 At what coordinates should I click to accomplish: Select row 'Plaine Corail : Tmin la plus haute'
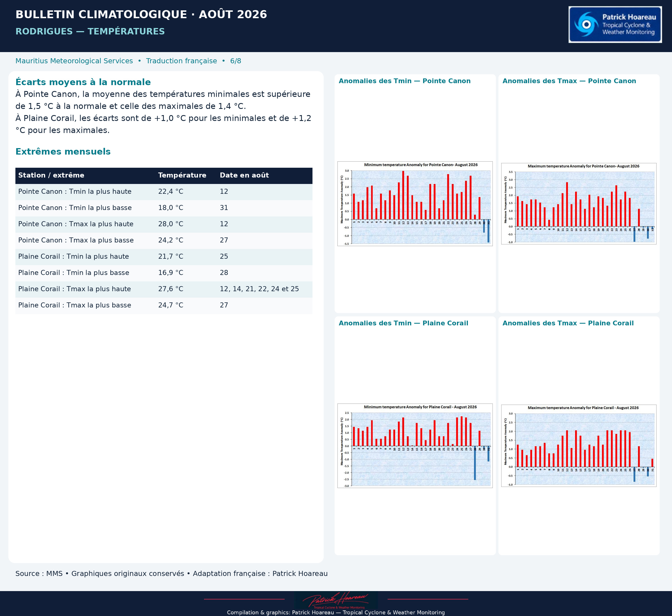[164, 257]
